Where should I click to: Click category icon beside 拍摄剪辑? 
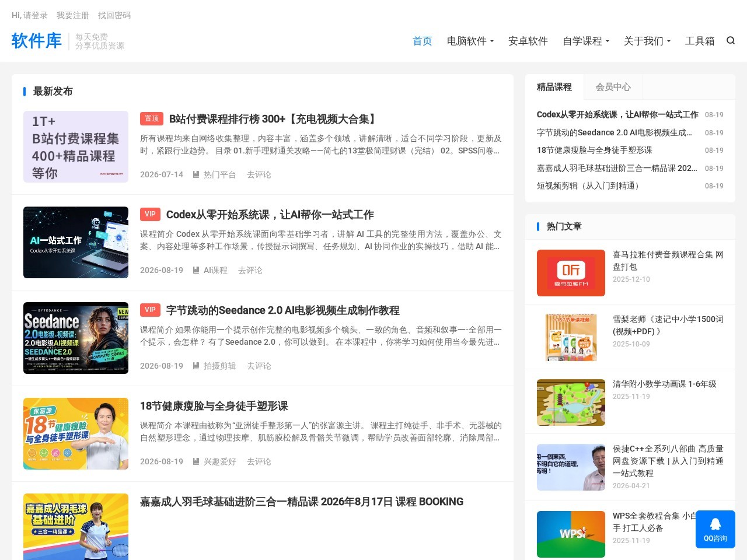pyautogui.click(x=196, y=366)
